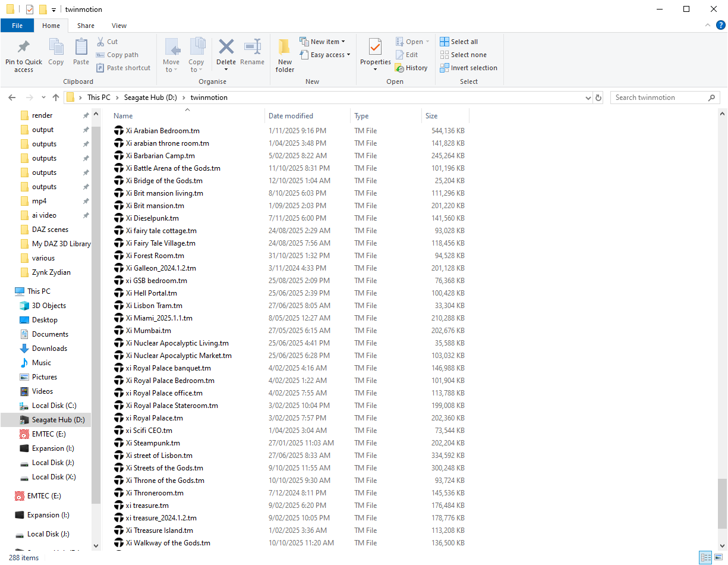Image resolution: width=728 pixels, height=565 pixels.
Task: Click the Properties icon in title bar
Action: pos(30,10)
